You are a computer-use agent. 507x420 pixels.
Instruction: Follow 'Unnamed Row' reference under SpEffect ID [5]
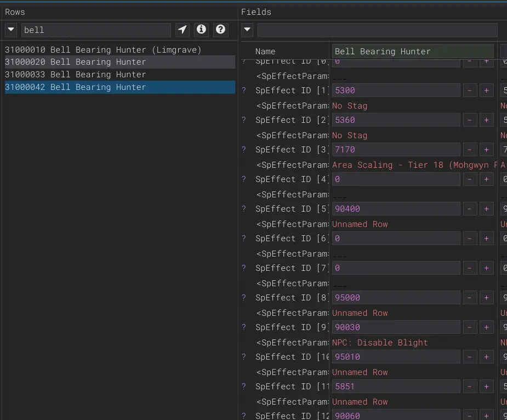tap(360, 224)
